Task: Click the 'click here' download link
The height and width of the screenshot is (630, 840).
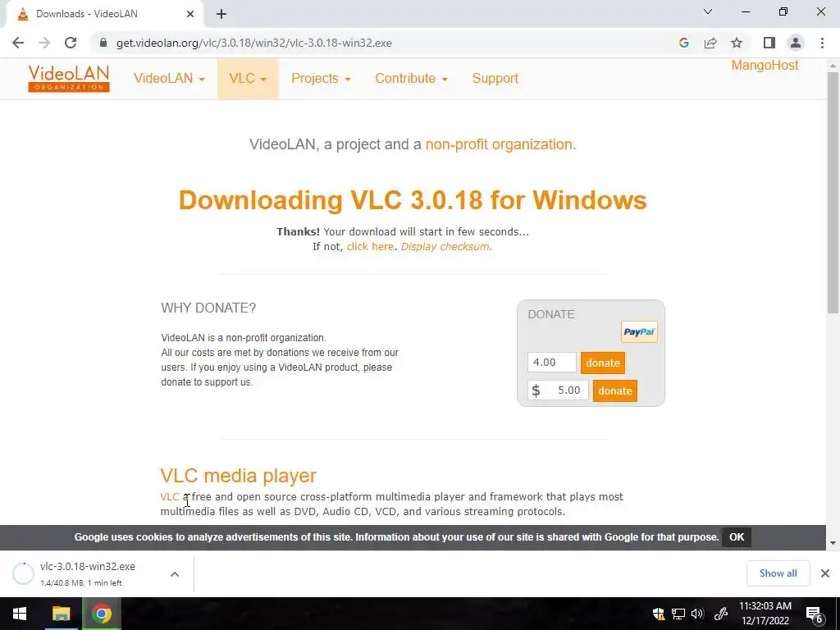Action: click(370, 246)
